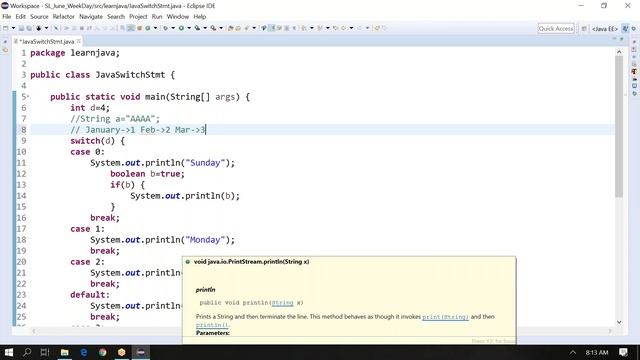Open the dropdown arrow beside Run button
This screenshot has height=360, width=640.
click(x=189, y=28)
